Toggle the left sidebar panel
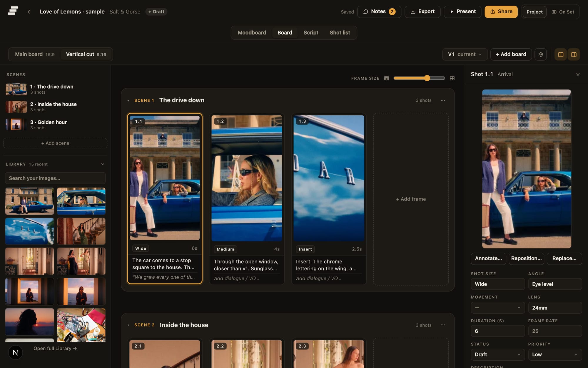 point(561,54)
